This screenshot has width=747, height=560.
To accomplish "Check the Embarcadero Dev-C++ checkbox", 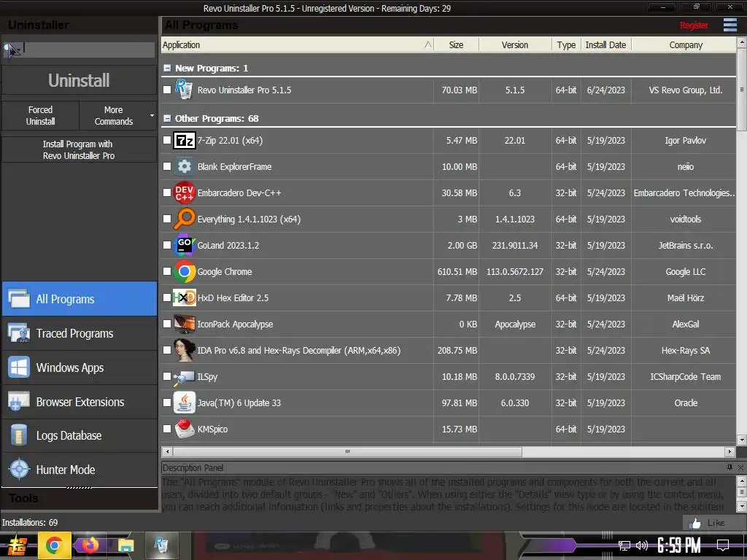I will click(167, 192).
